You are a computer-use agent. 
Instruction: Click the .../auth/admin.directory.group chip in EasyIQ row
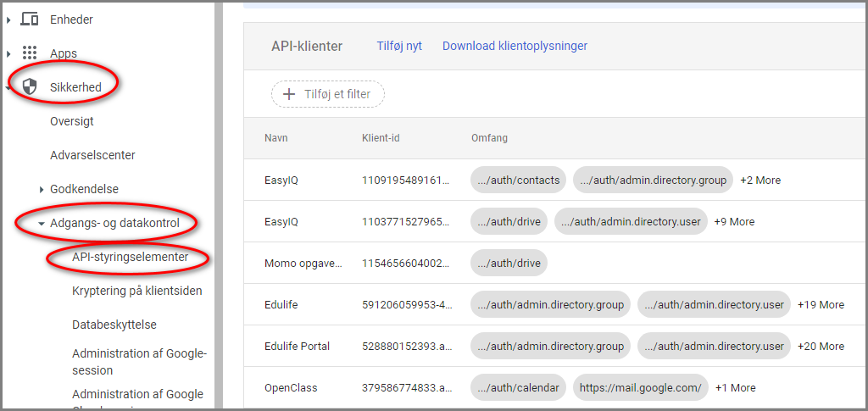(654, 181)
